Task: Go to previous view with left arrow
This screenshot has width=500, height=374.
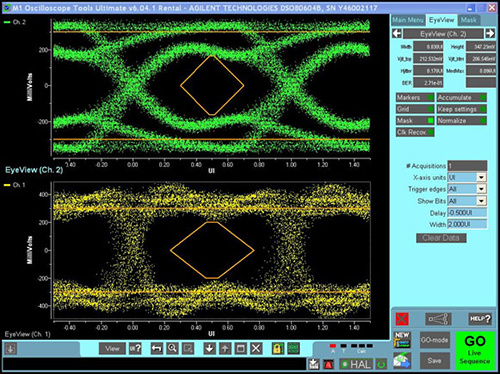Action: tap(397, 33)
